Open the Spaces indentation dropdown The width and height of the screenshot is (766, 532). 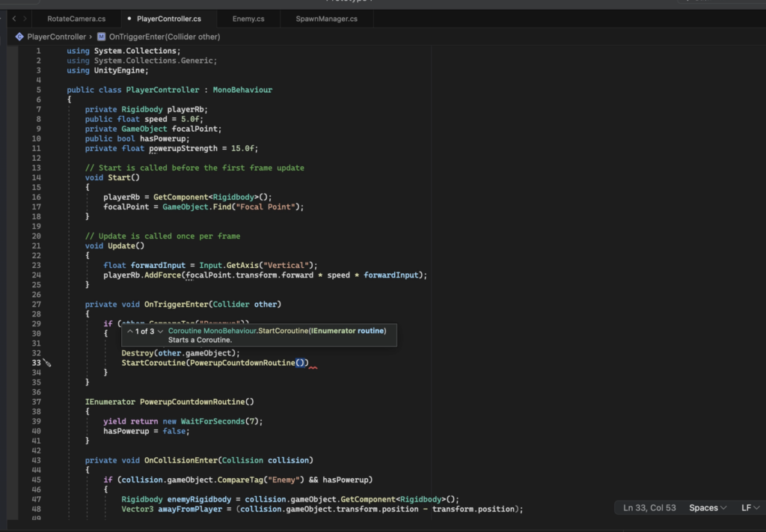pos(708,507)
